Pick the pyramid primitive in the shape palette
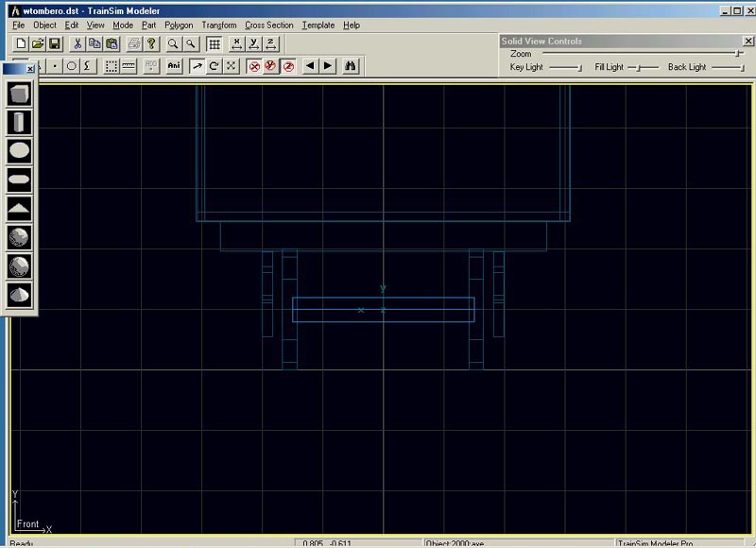 (20, 208)
